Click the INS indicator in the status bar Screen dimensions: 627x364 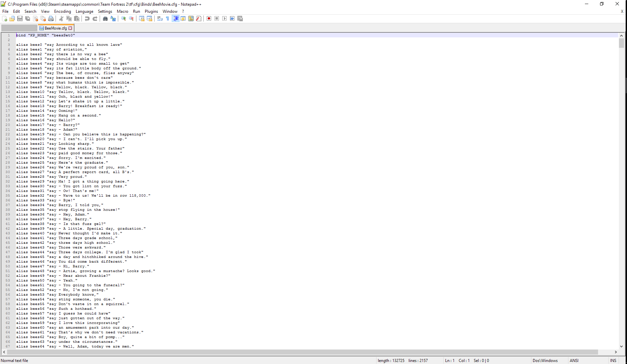click(613, 360)
